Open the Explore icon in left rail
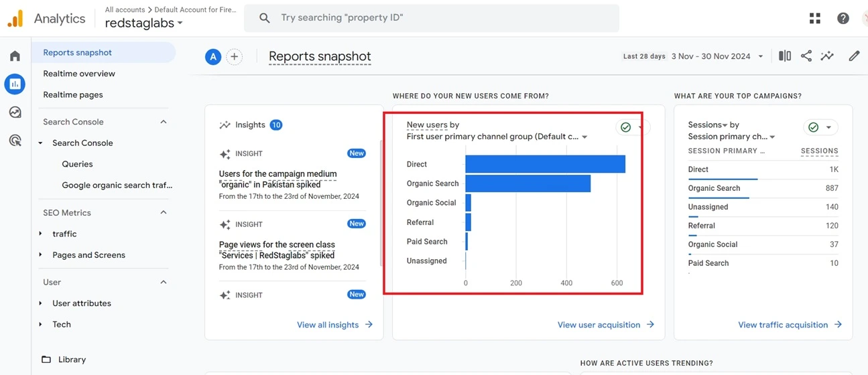 click(15, 112)
